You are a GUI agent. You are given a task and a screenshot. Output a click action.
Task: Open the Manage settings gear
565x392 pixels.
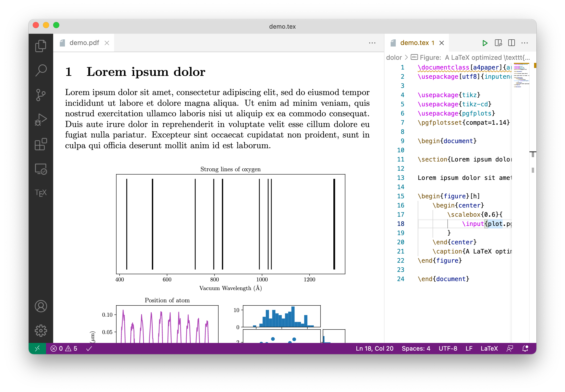point(41,331)
